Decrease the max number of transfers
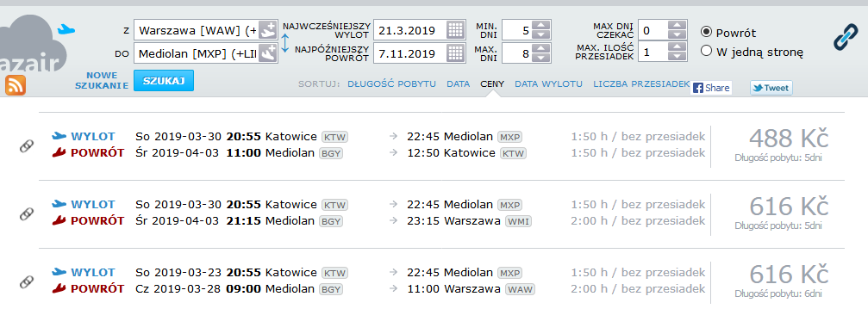This screenshot has width=868, height=315. point(677,57)
